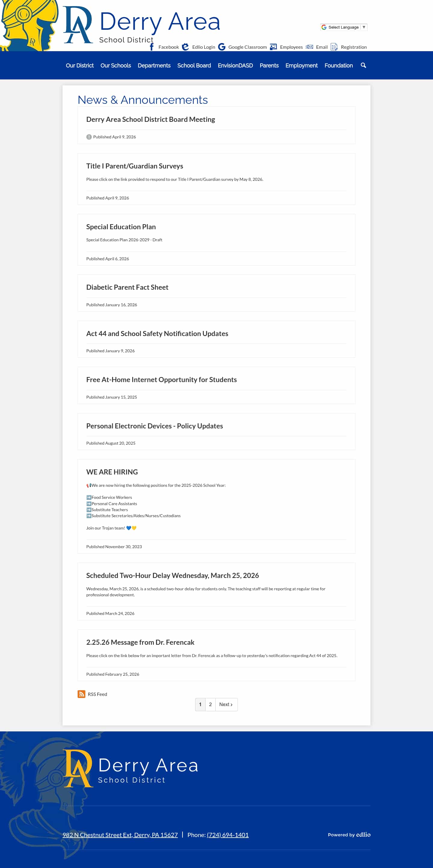Open the district's Facebook page icon
This screenshot has width=433, height=868.
[152, 47]
